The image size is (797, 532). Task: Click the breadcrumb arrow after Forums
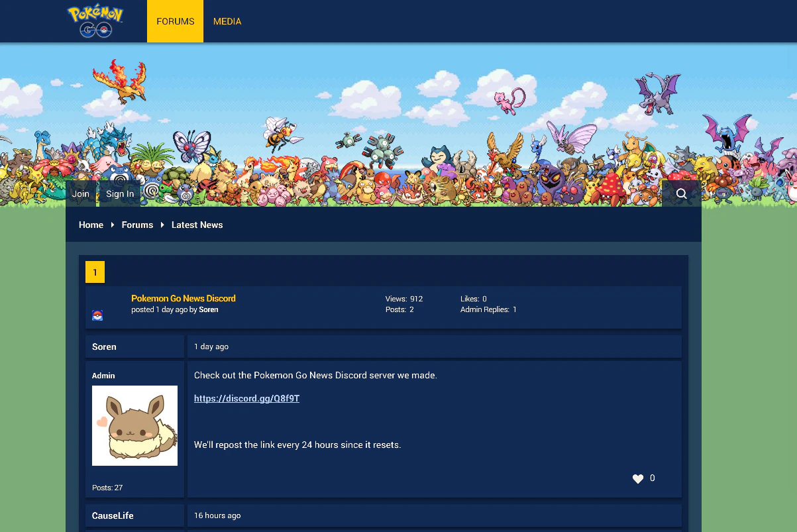(162, 225)
